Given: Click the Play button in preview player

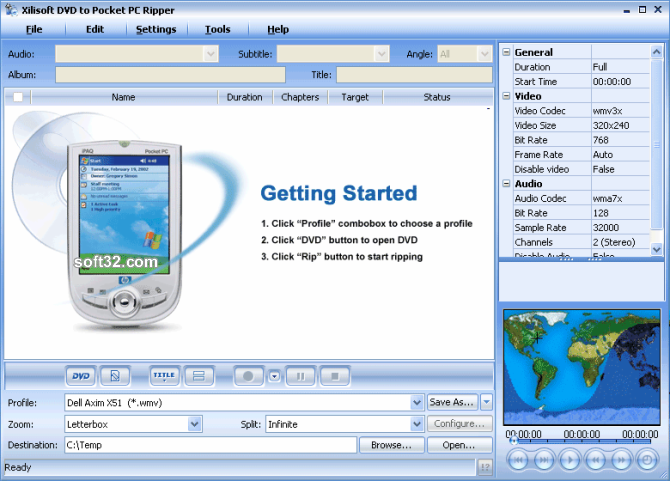Looking at the screenshot, I should 570,460.
